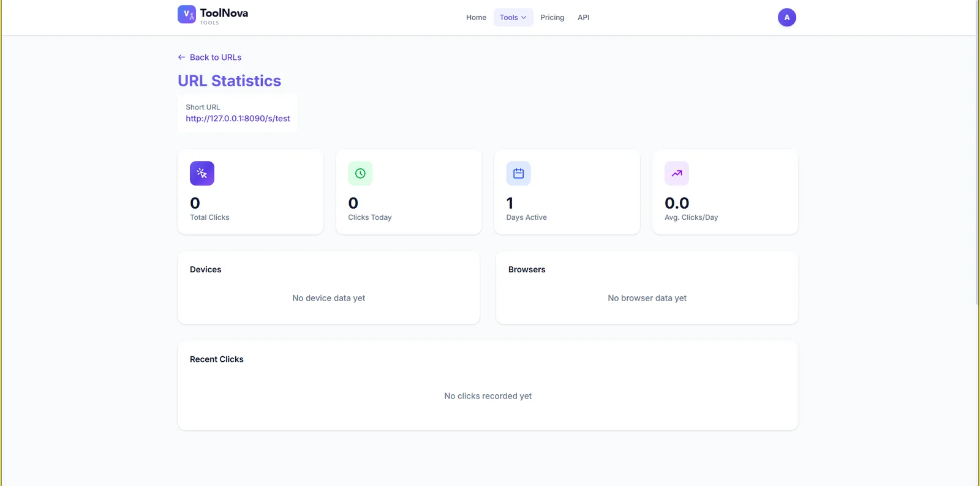Image resolution: width=980 pixels, height=486 pixels.
Task: Click "No browser data yet" text
Action: (647, 298)
